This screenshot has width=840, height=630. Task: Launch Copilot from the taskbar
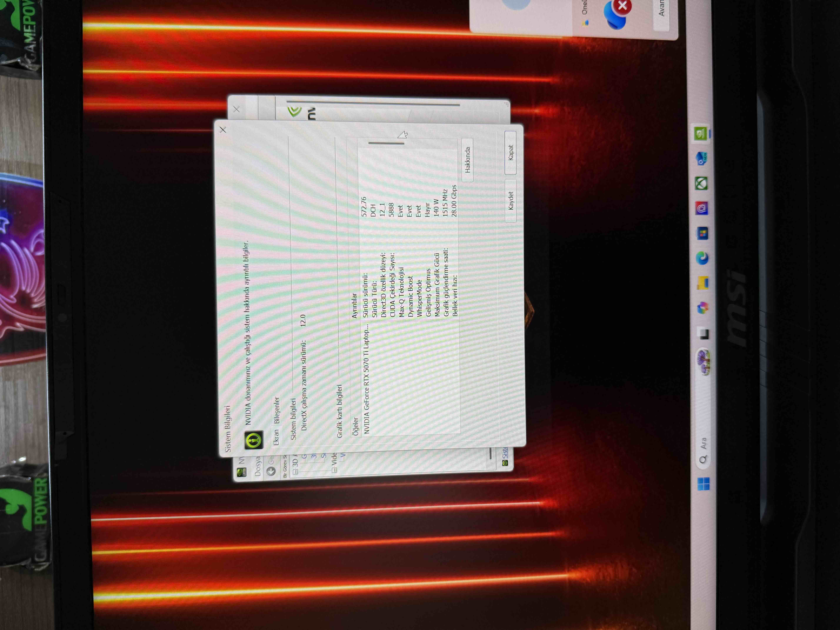pyautogui.click(x=703, y=308)
